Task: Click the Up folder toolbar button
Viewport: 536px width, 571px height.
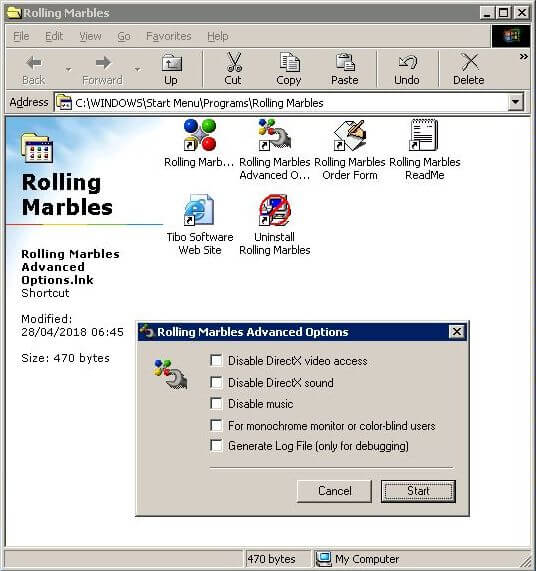Action: (172, 69)
